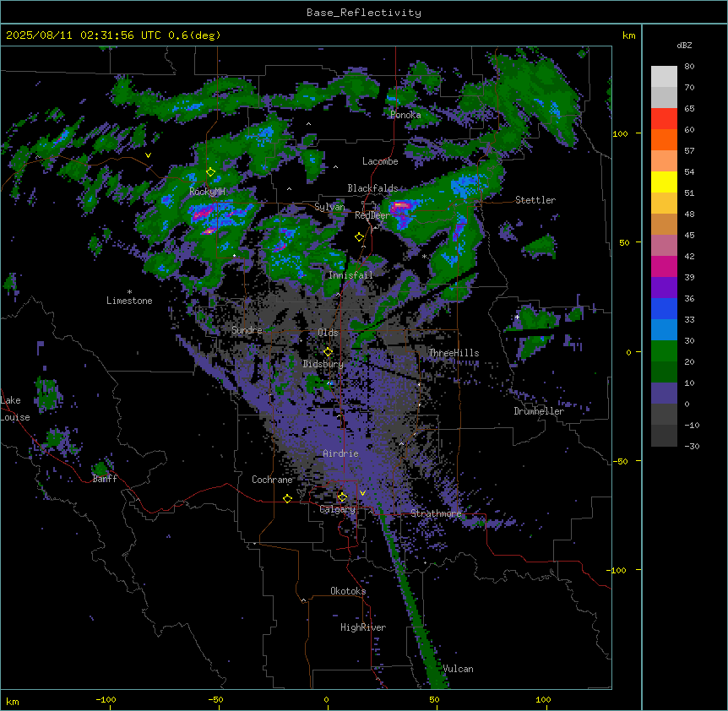
Task: Click the RockyMH label
Action: click(207, 192)
